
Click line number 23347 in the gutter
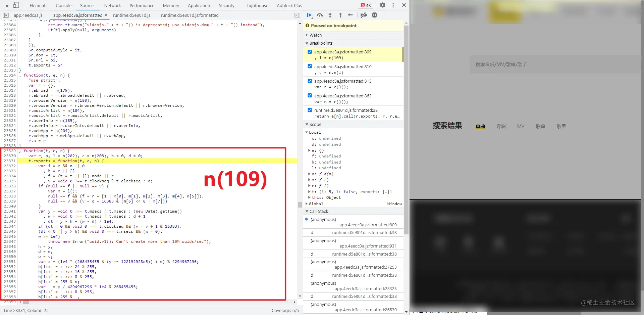coord(10,241)
